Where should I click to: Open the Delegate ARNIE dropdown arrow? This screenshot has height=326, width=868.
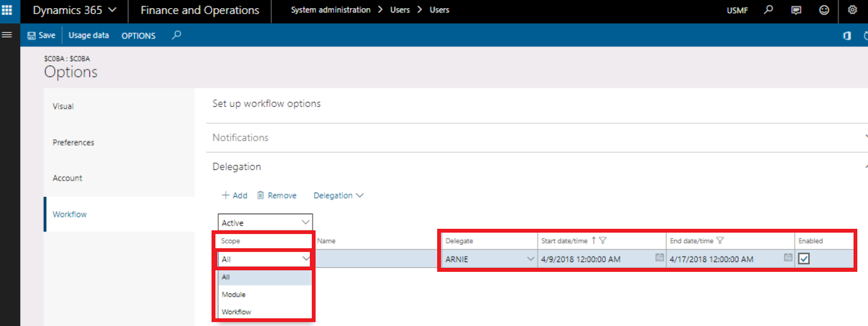[x=530, y=259]
